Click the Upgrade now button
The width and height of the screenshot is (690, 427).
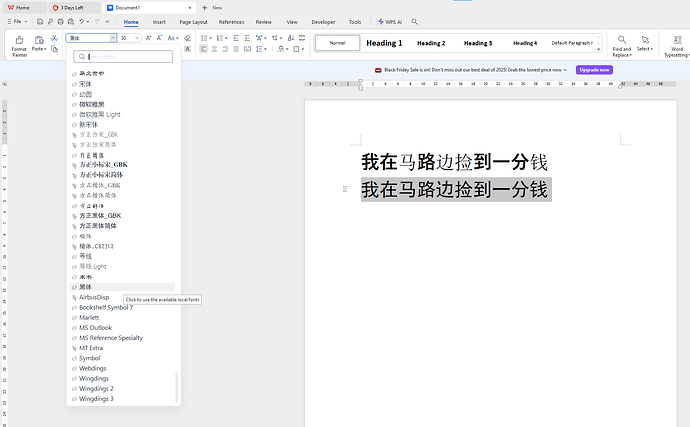tap(594, 70)
